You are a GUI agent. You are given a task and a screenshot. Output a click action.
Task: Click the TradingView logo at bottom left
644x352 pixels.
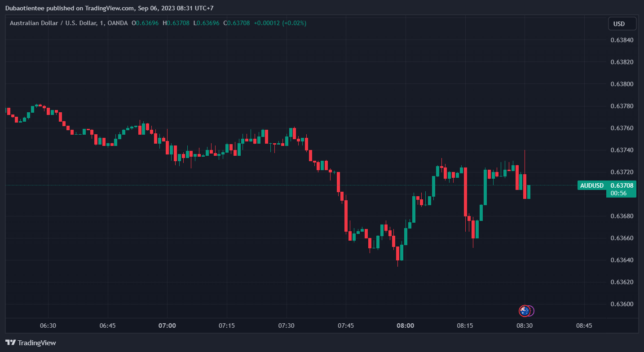point(31,343)
